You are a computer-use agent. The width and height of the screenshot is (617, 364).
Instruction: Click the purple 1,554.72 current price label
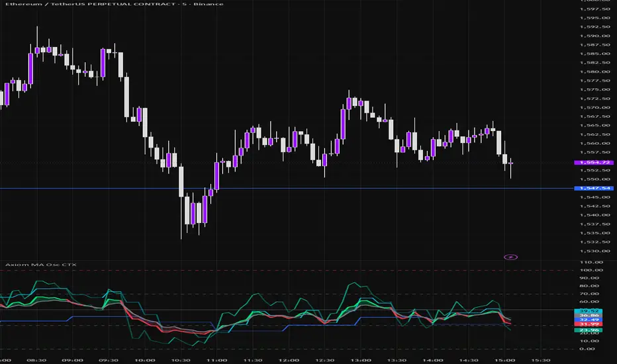click(594, 163)
